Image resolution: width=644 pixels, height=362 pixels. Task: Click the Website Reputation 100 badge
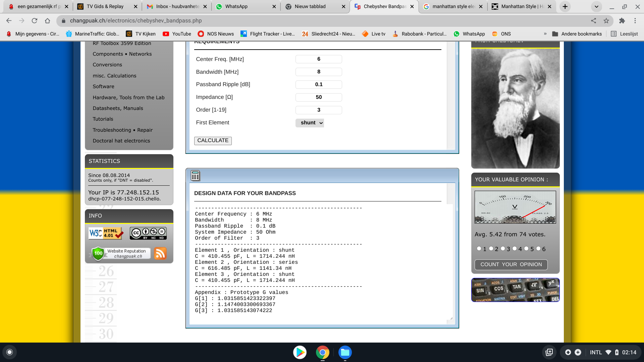point(121,253)
